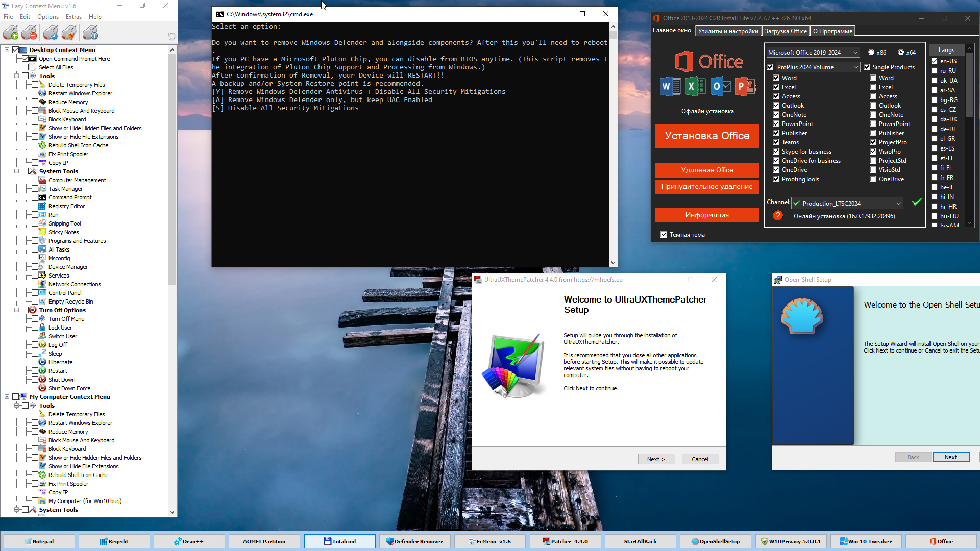Click the about mouse icon with blue info
The image size is (980, 551).
point(90,33)
